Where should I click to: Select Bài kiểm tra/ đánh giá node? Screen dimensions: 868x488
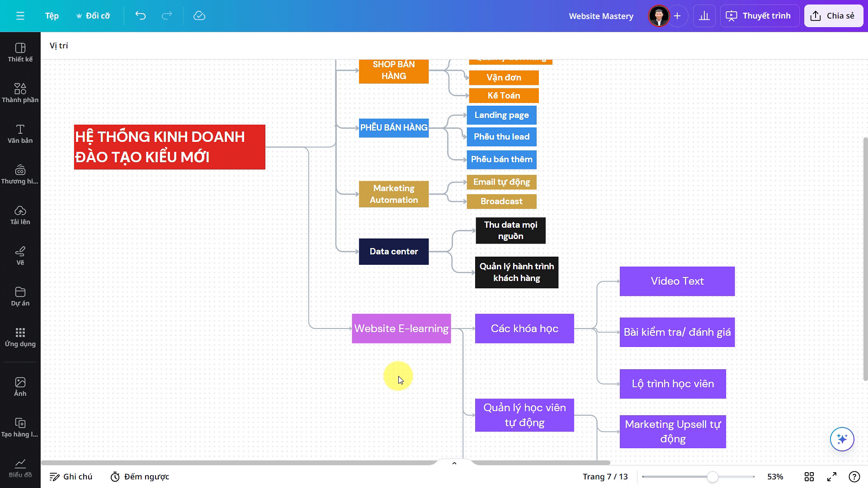[x=677, y=333]
